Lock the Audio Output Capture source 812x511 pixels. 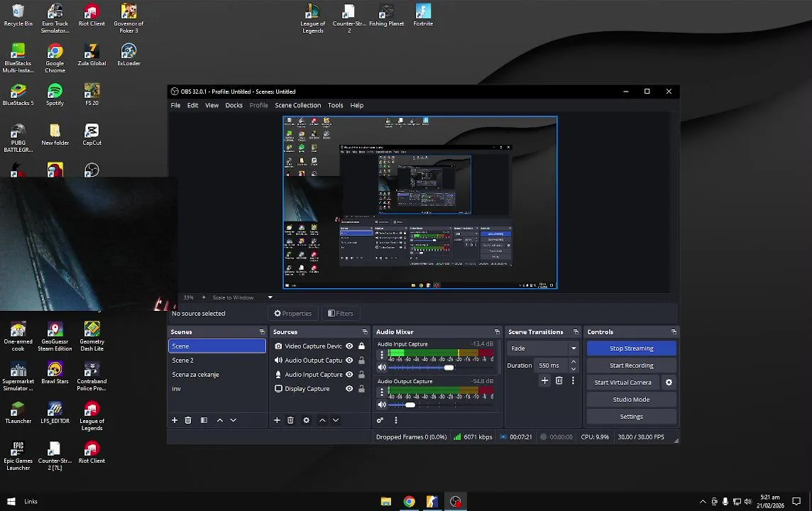pos(362,361)
